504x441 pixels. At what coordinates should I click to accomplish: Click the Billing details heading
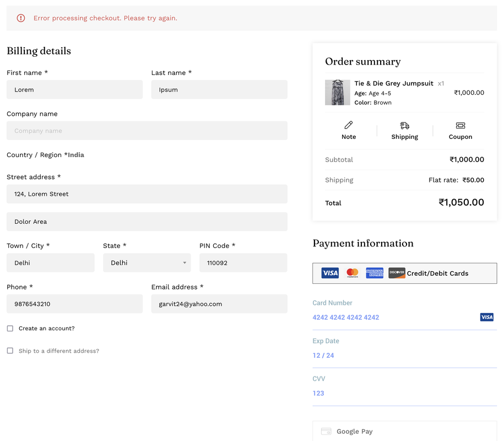[x=39, y=51]
